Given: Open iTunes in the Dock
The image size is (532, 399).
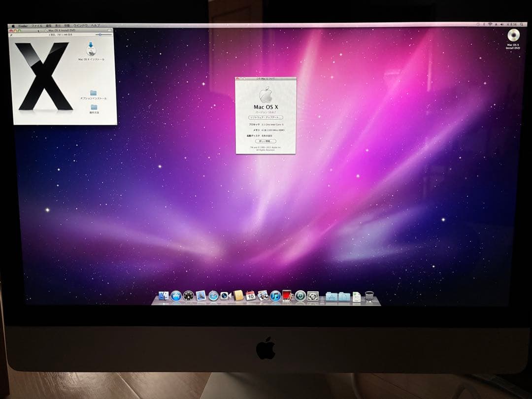Looking at the screenshot, I should click(x=274, y=297).
